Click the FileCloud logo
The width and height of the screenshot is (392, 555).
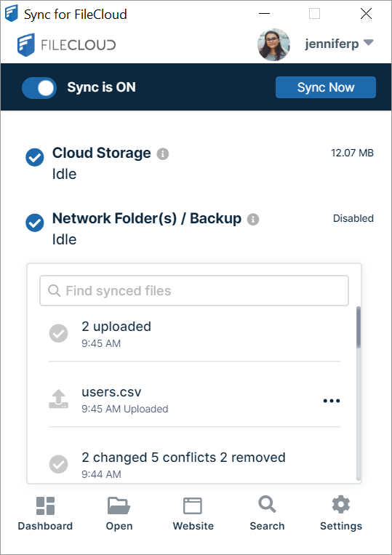[x=66, y=45]
